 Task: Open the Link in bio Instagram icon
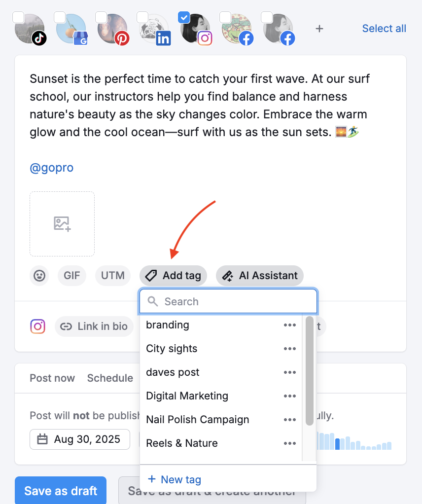pos(38,326)
